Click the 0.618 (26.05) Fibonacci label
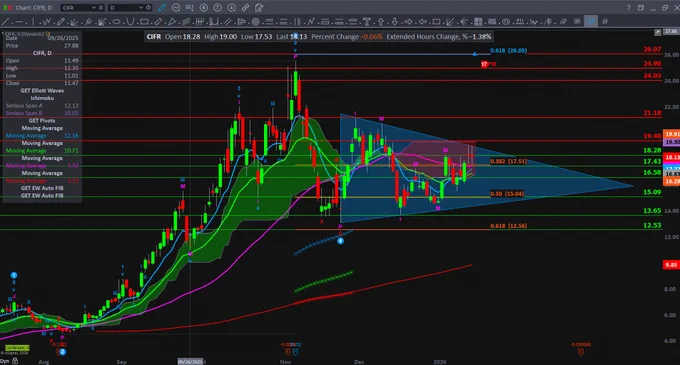 [509, 51]
